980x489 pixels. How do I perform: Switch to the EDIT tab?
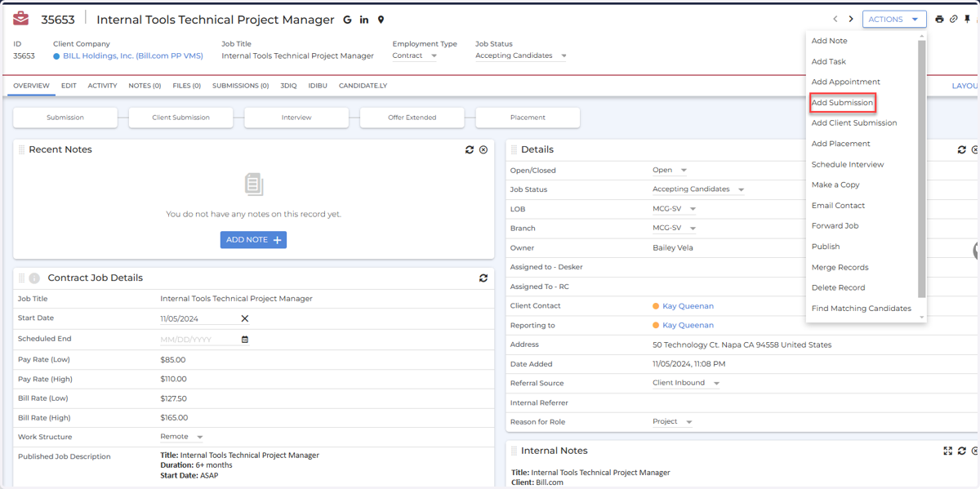point(69,86)
